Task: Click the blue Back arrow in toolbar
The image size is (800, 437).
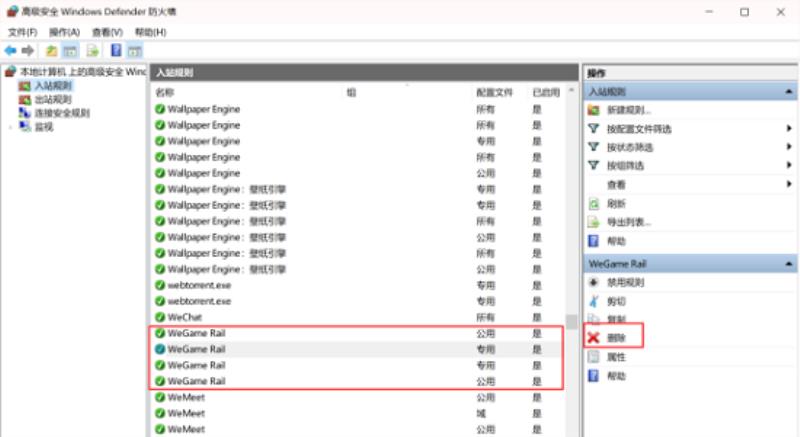Action: tap(10, 50)
